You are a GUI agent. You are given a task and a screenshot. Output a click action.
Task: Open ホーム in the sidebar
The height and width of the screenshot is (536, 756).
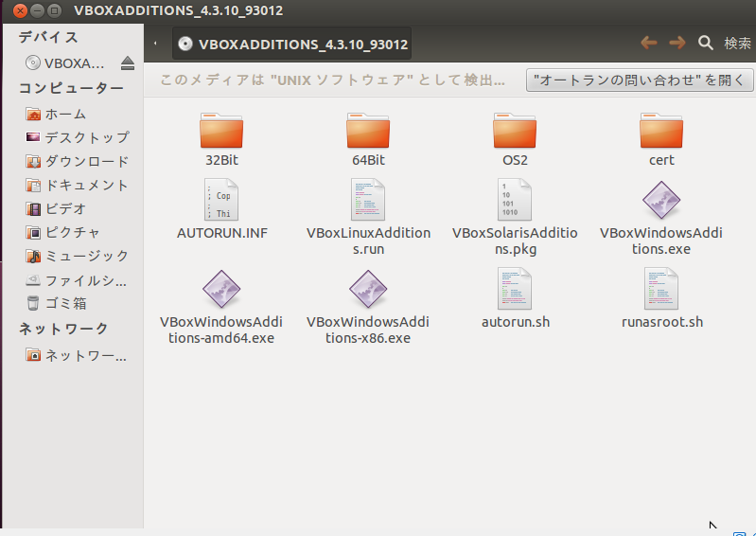tap(65, 114)
